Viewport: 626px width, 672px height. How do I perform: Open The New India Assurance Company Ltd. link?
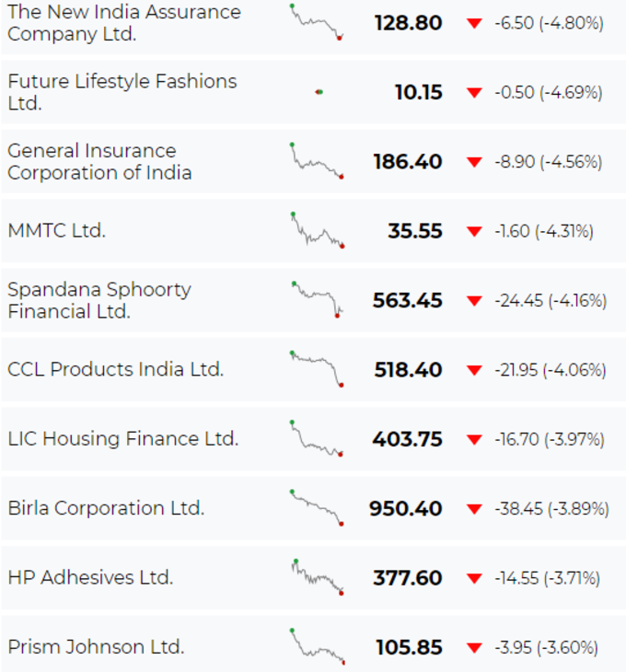pyautogui.click(x=124, y=23)
